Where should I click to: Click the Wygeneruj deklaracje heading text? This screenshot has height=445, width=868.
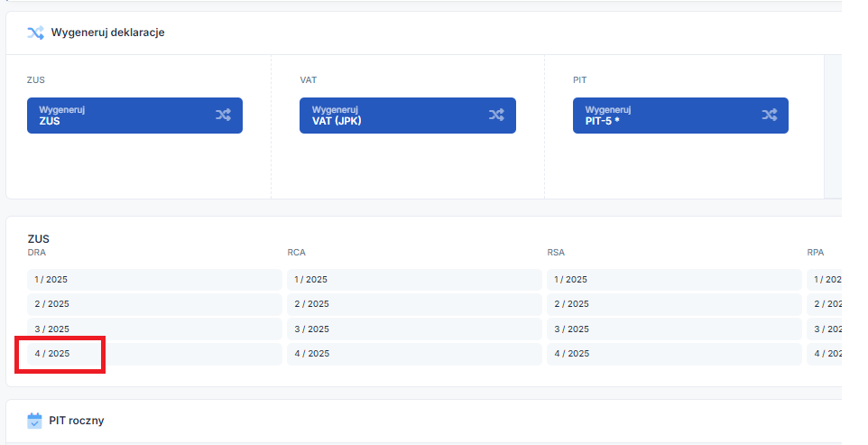click(108, 32)
